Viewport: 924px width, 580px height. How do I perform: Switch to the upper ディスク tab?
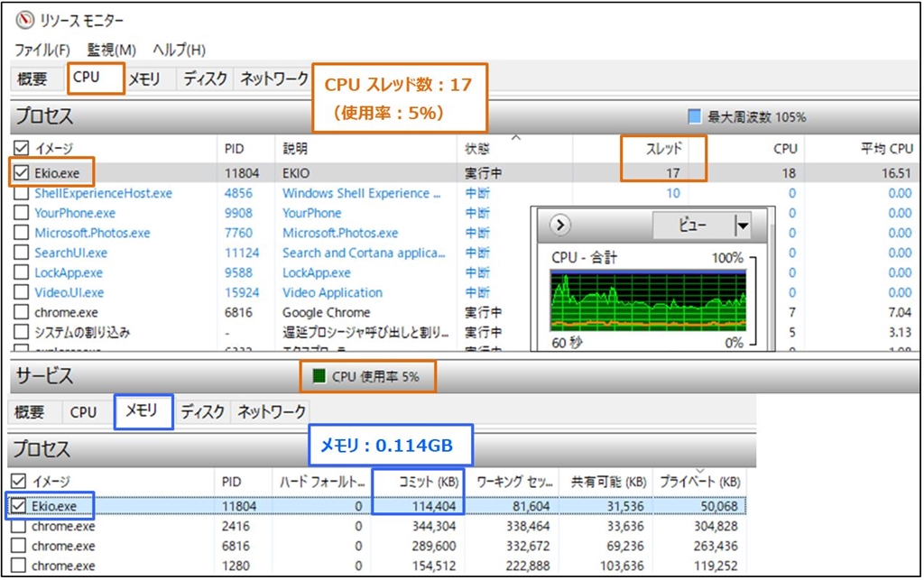tap(205, 78)
